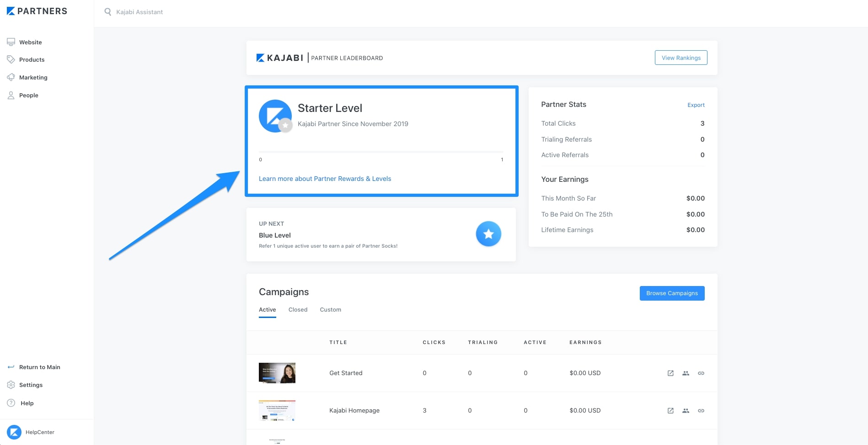
Task: Click the Get Started campaign title
Action: 346,373
